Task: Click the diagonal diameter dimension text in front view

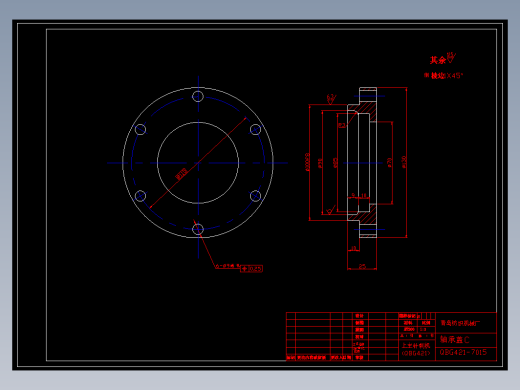Action: (x=182, y=174)
